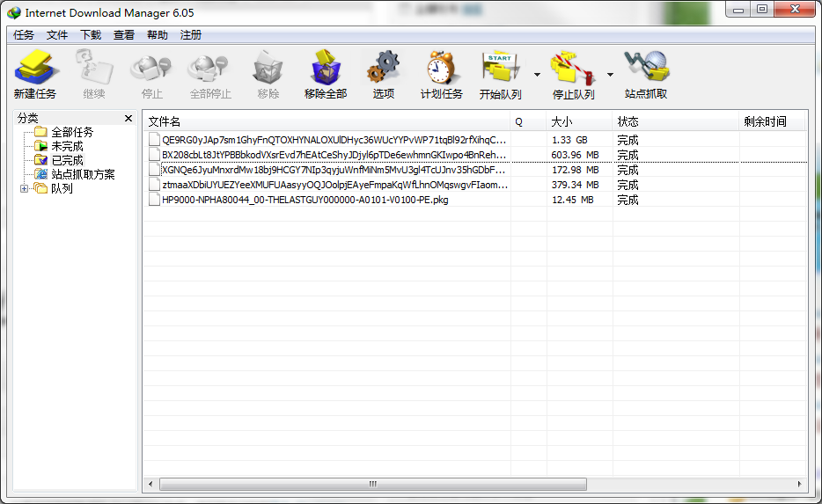Open the 任务 menu

click(x=24, y=35)
